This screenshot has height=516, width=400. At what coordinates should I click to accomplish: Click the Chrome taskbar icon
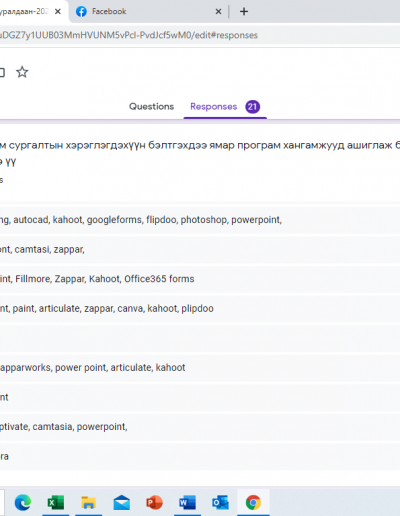tap(253, 502)
